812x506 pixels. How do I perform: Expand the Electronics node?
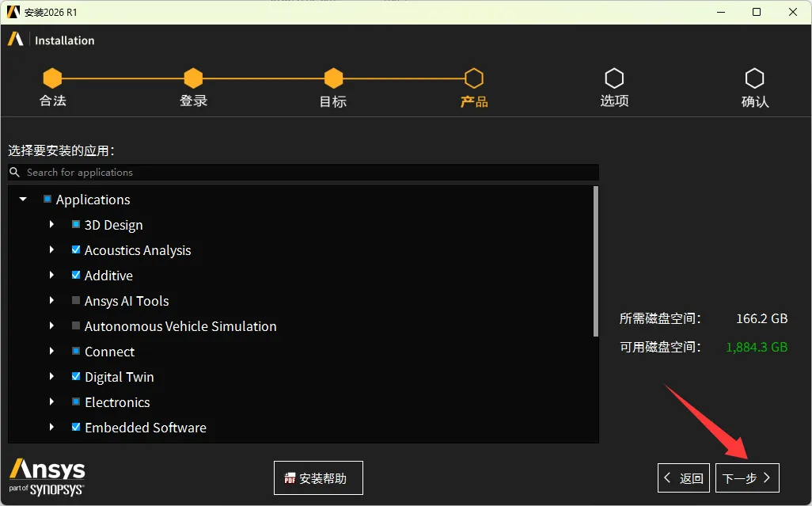click(51, 402)
